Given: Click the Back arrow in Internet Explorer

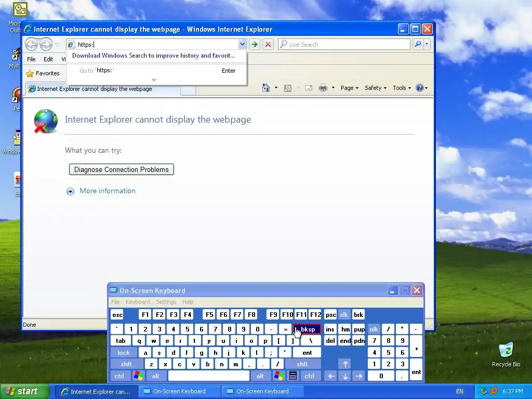Looking at the screenshot, I should [x=32, y=45].
